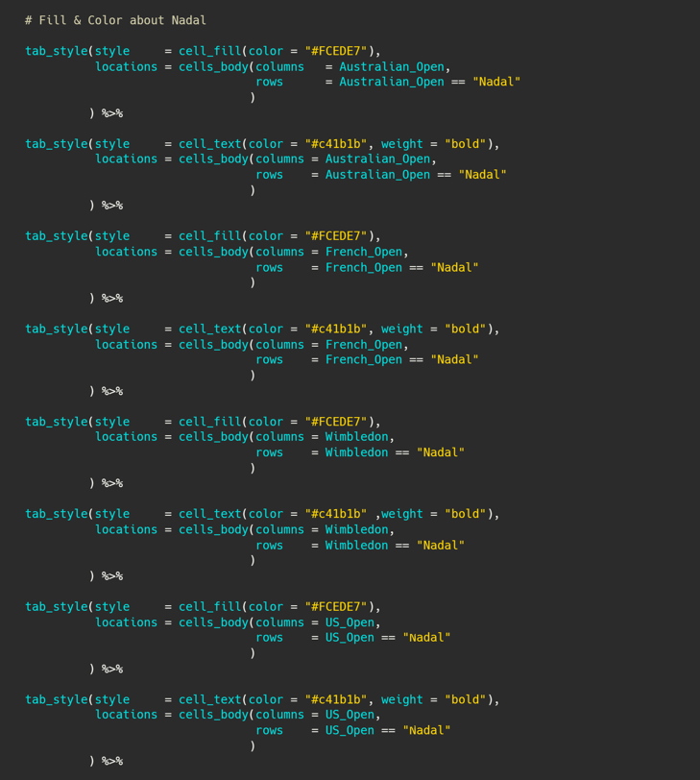Click "US_Open," on the cell_text block's columns line
700x780 pixels.
353,715
